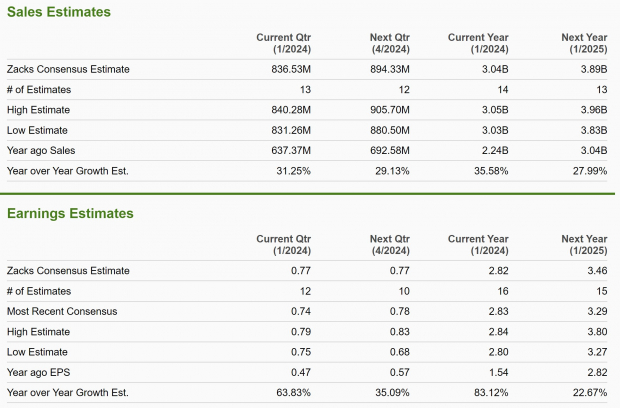The image size is (620, 408).
Task: Click the Most Recent Consensus row label
Action: tap(61, 311)
